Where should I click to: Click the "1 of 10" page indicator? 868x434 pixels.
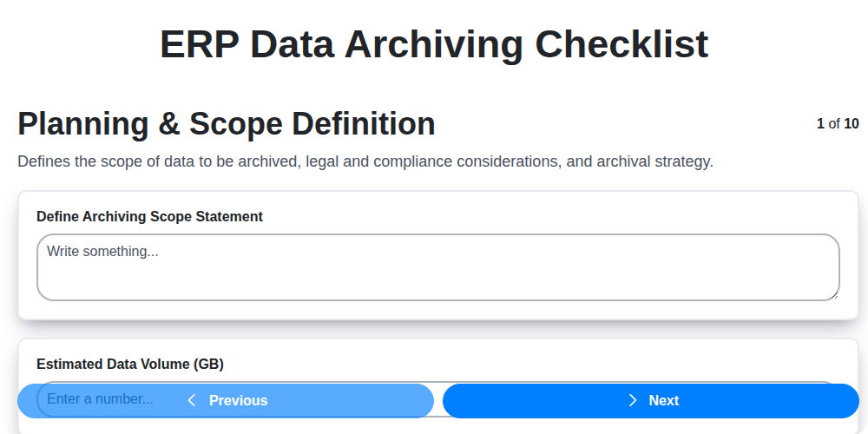(838, 123)
